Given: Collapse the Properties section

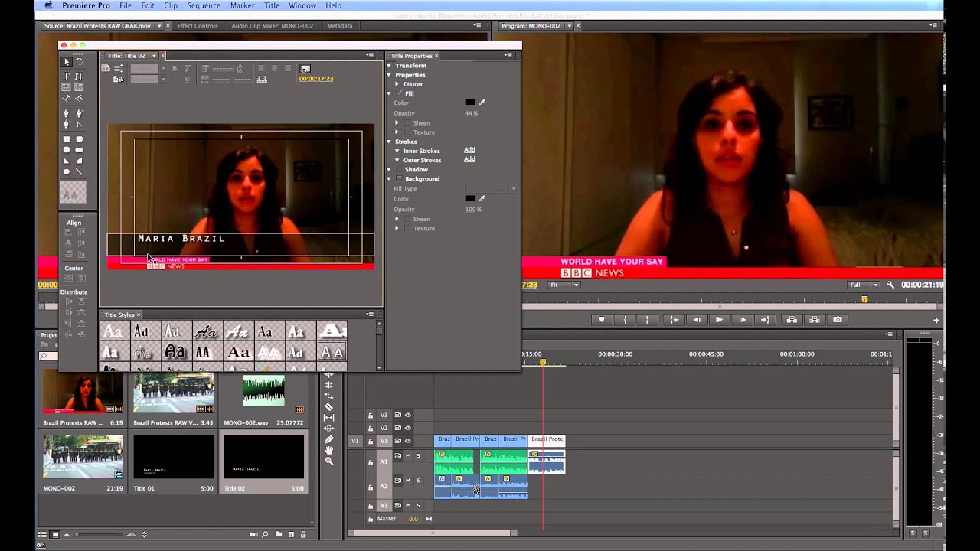Looking at the screenshot, I should 389,75.
